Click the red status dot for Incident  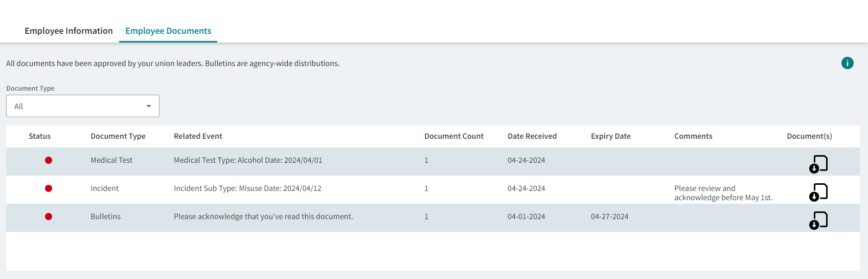pos(49,188)
